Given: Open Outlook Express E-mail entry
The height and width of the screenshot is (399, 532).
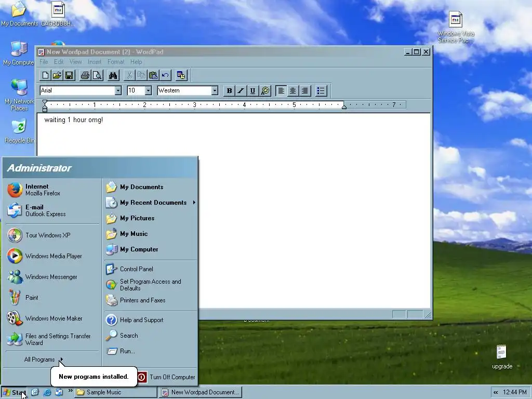Looking at the screenshot, I should point(52,210).
